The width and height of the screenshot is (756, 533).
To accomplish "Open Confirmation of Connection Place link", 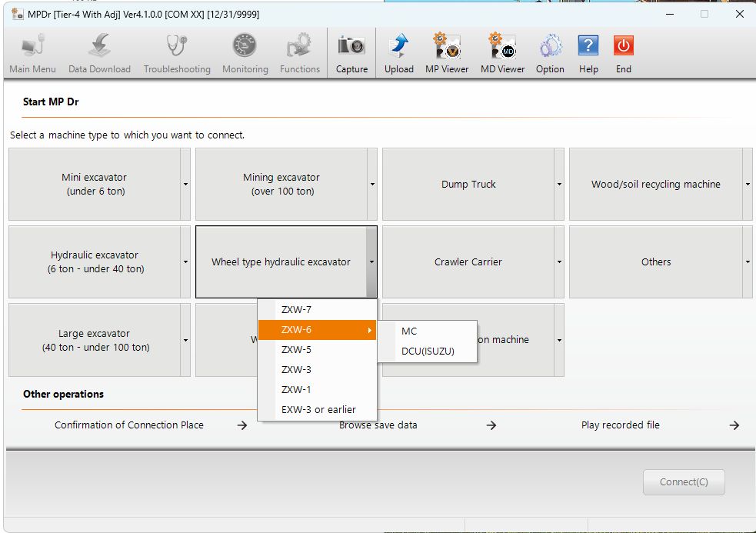I will [x=128, y=425].
